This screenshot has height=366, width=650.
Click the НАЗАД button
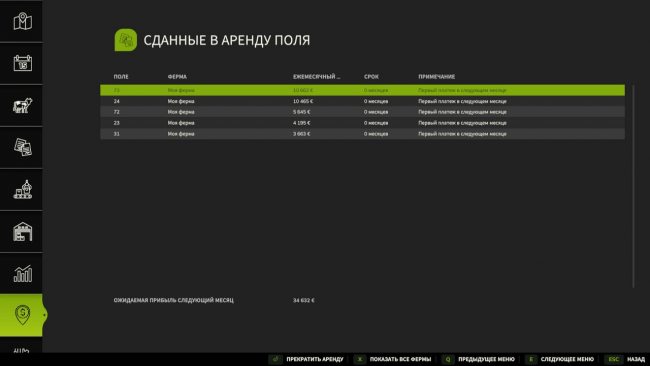(636, 359)
